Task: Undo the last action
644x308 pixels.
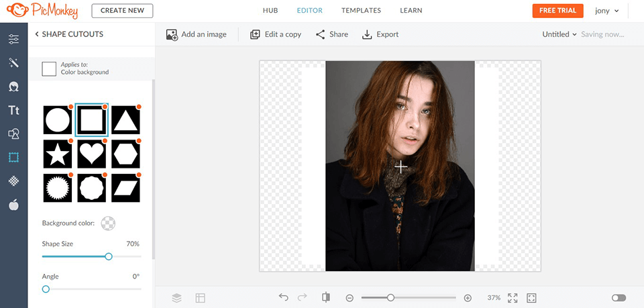Action: pyautogui.click(x=283, y=297)
